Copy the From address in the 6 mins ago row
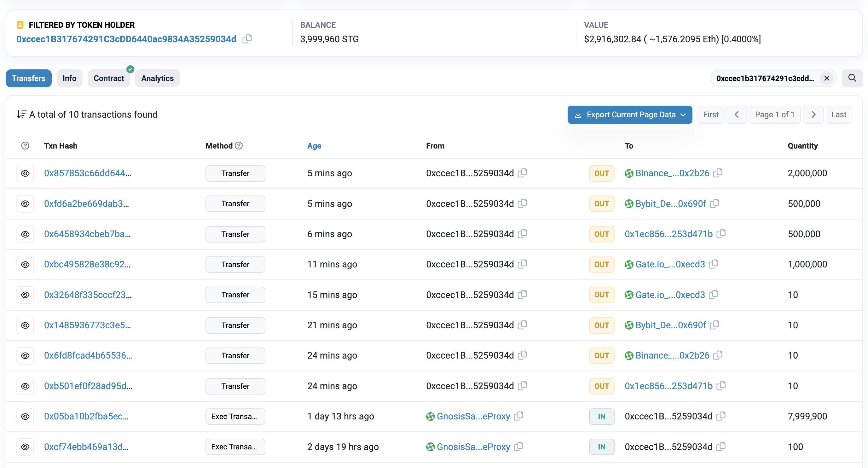Viewport: 868px width, 468px height. coord(522,234)
